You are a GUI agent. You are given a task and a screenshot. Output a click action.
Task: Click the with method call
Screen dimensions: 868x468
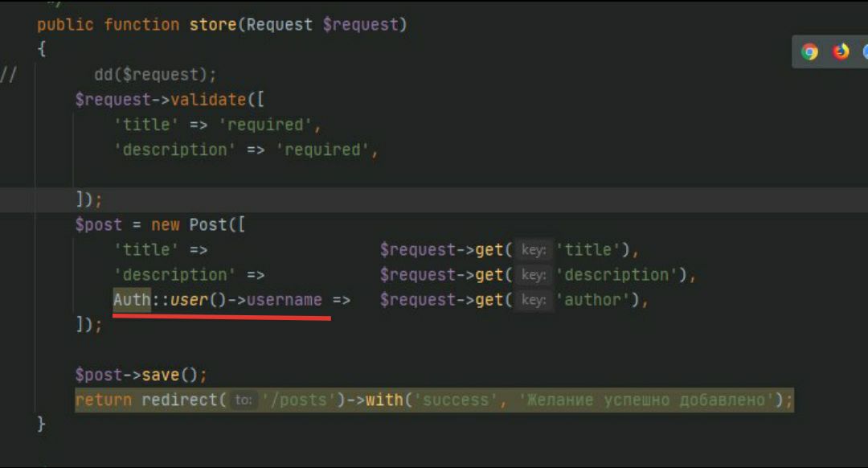coord(384,400)
